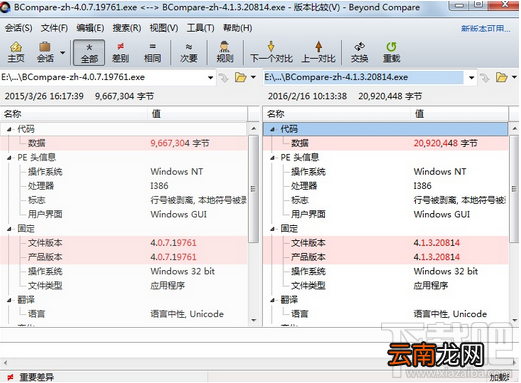The height and width of the screenshot is (383, 521).
Task: Select 语言 row in right pane
Action: pyautogui.click(x=386, y=314)
